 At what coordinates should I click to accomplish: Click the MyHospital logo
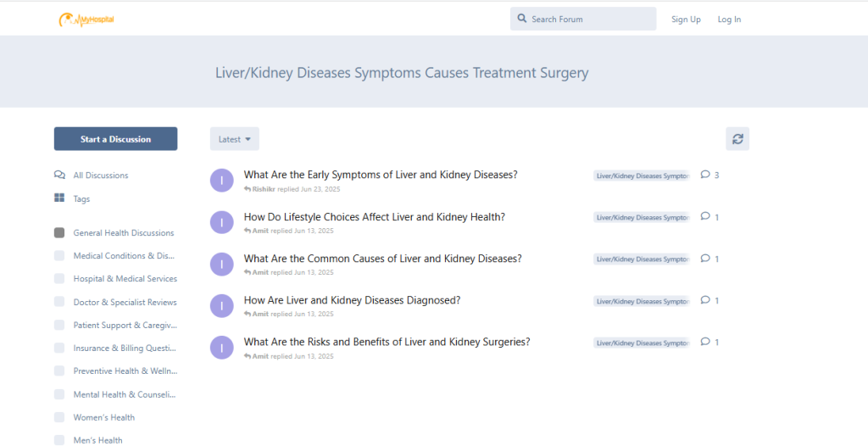tap(86, 20)
